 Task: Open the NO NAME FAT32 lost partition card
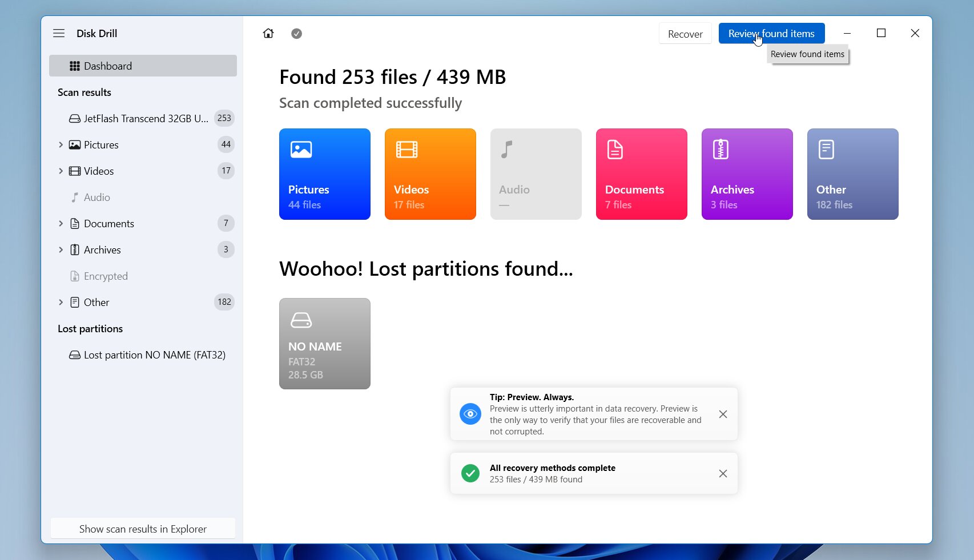tap(325, 344)
